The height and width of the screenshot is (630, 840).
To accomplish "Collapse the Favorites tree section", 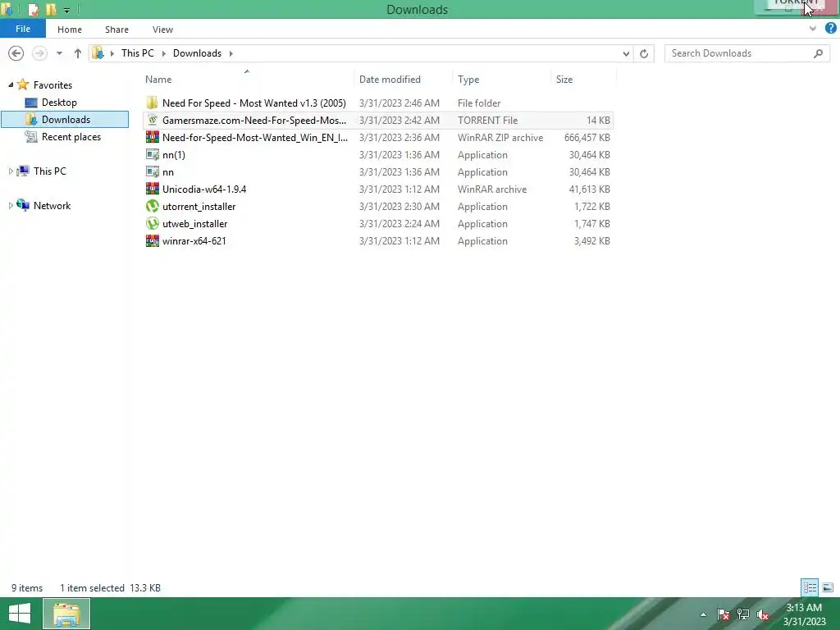I will (x=11, y=84).
